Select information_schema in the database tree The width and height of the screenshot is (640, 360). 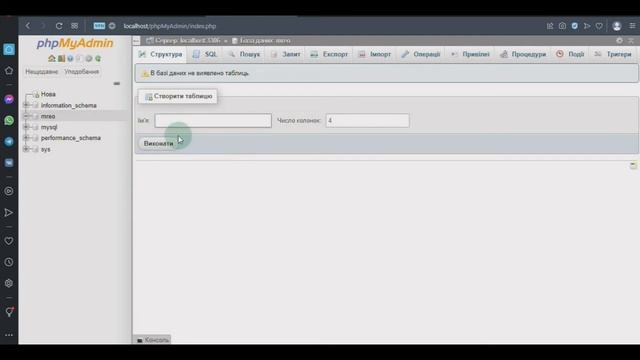tap(69, 105)
